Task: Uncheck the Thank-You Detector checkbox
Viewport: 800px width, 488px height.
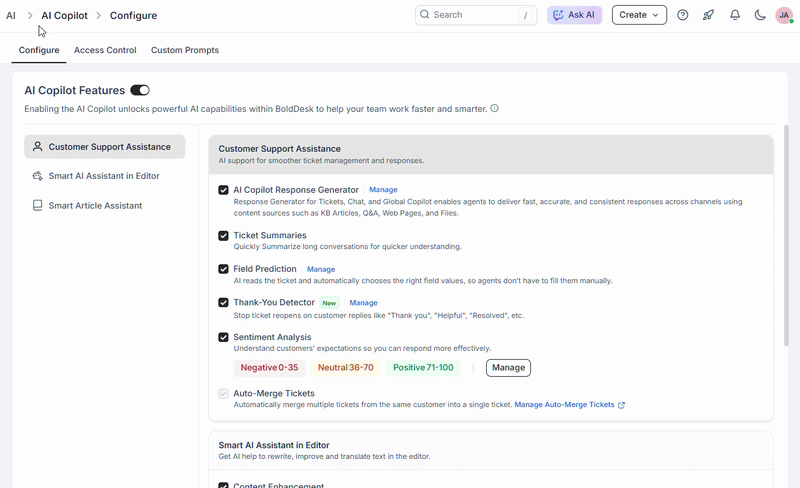Action: (x=223, y=302)
